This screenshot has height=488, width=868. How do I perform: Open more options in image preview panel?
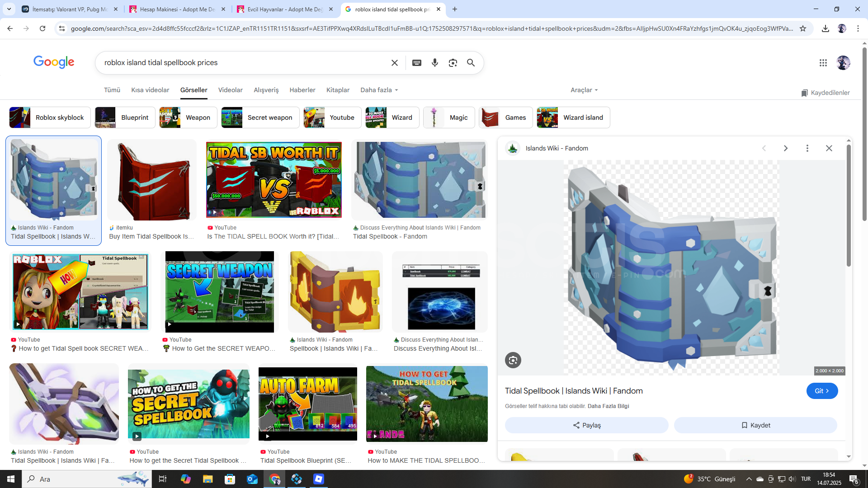click(x=807, y=148)
